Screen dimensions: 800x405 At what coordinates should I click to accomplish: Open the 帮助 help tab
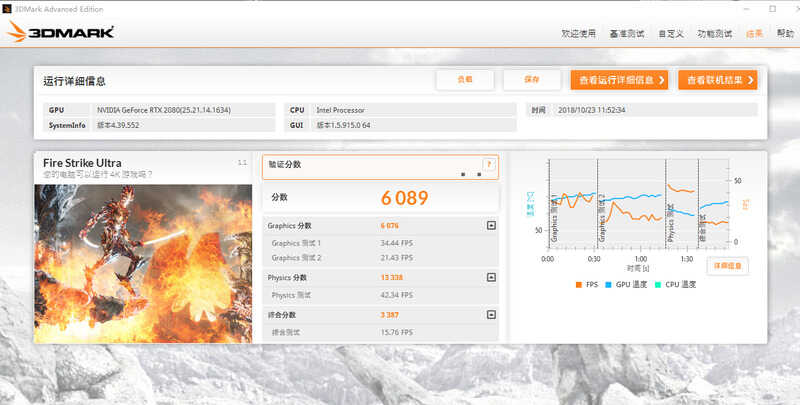click(x=785, y=34)
